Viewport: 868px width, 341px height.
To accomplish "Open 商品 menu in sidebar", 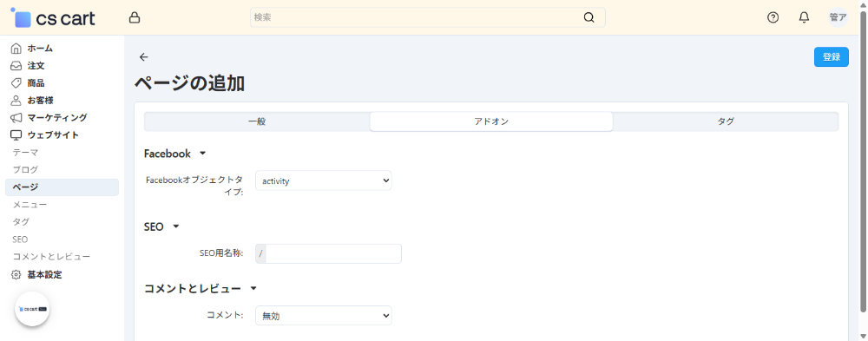I will [x=36, y=83].
